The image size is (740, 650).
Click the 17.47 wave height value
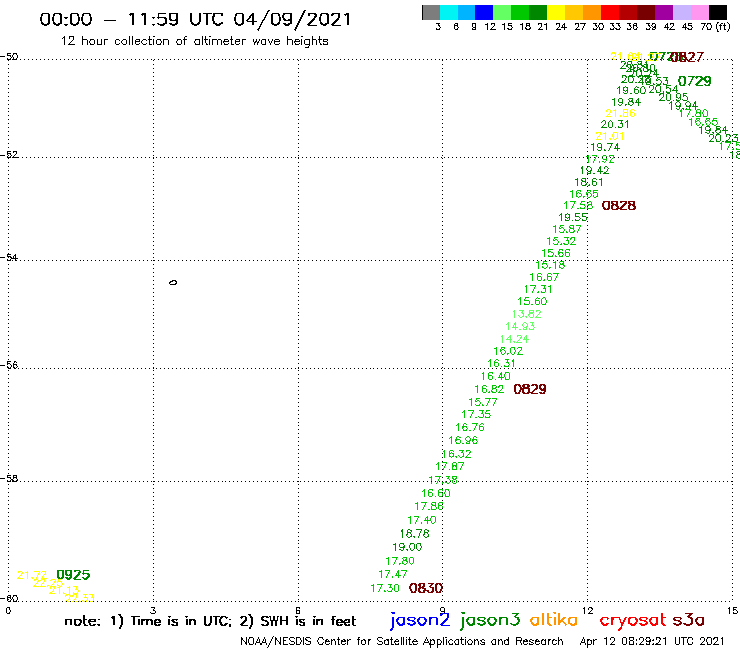[x=393, y=574]
